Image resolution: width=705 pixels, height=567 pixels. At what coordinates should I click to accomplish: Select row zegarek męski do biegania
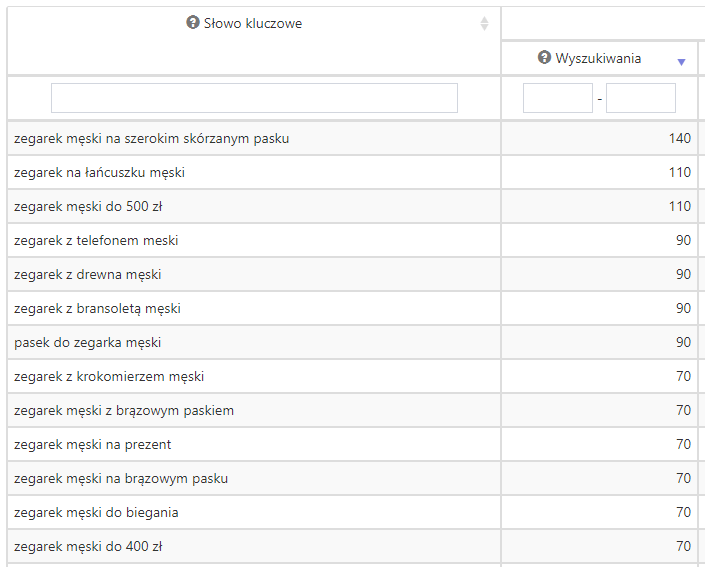coord(97,513)
